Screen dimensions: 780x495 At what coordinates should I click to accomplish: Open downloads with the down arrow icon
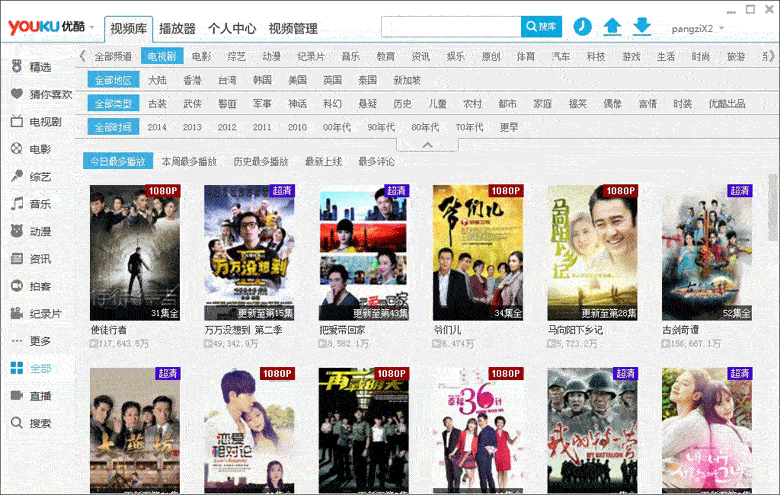(642, 26)
